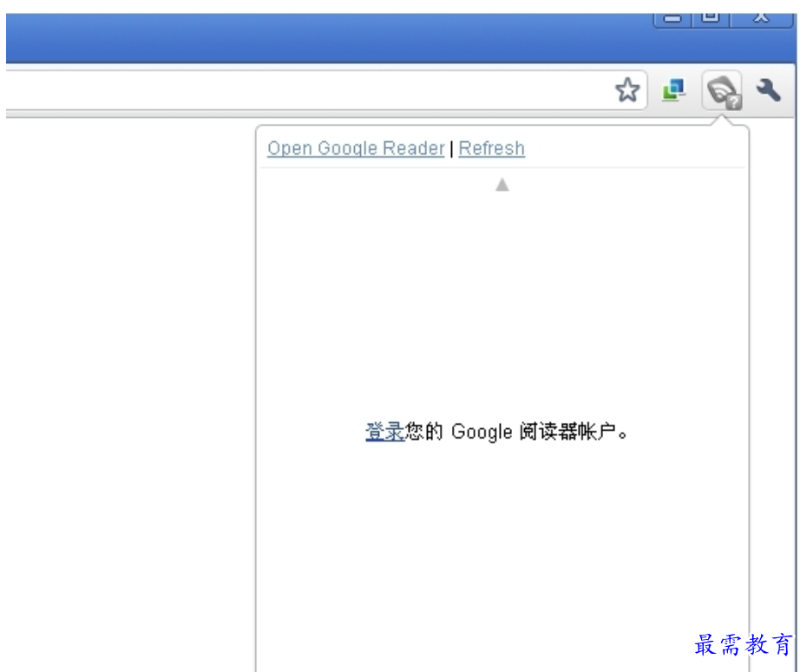Minimize the browser window
The width and height of the screenshot is (800, 672).
(x=672, y=19)
